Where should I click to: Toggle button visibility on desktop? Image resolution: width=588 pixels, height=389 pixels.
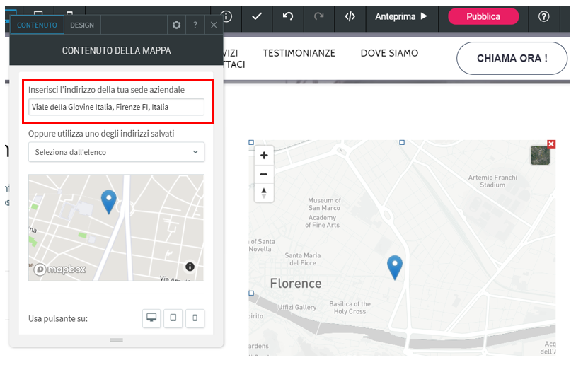151,318
